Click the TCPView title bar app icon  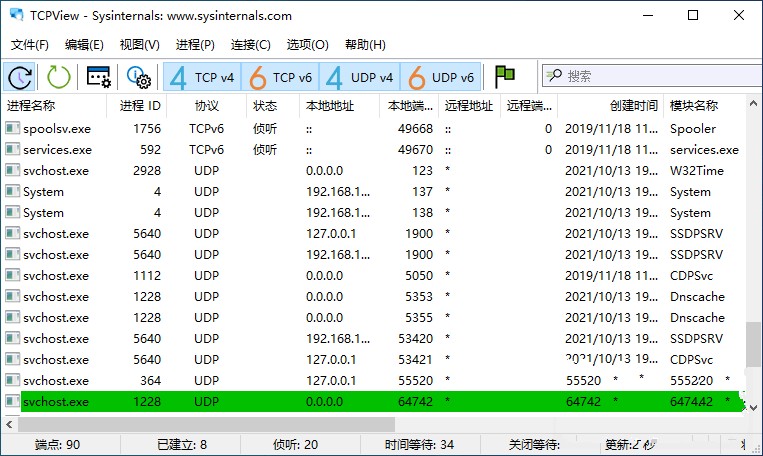click(x=17, y=15)
